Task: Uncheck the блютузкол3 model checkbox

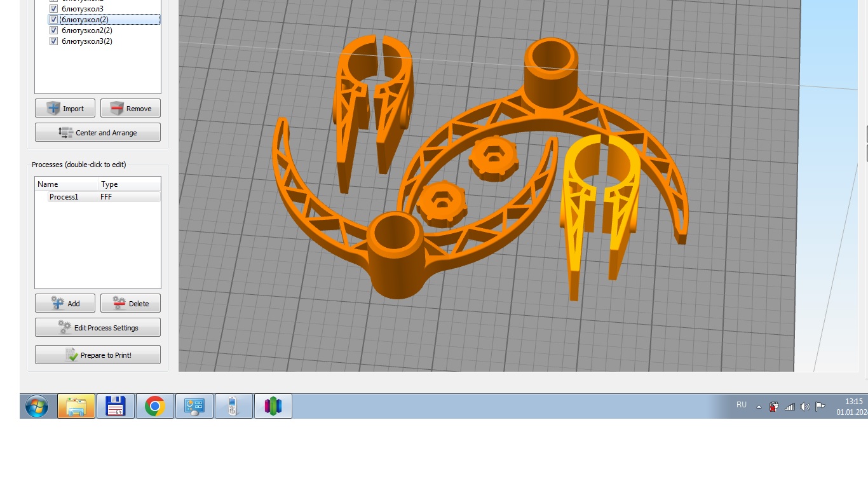Action: (x=54, y=9)
